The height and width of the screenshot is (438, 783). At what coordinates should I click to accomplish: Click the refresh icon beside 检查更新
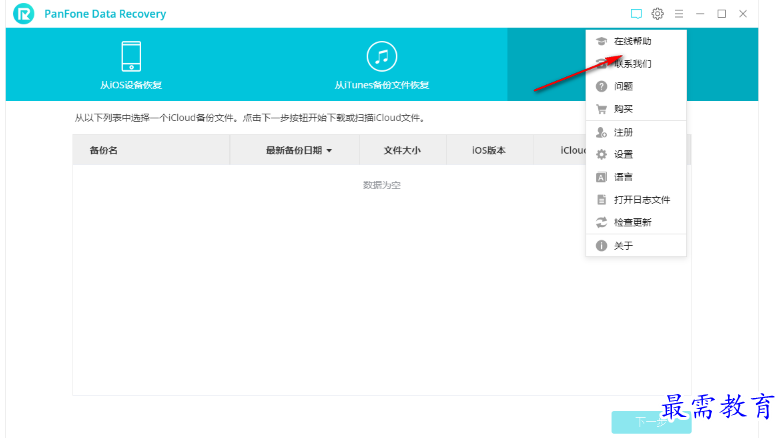coord(601,222)
